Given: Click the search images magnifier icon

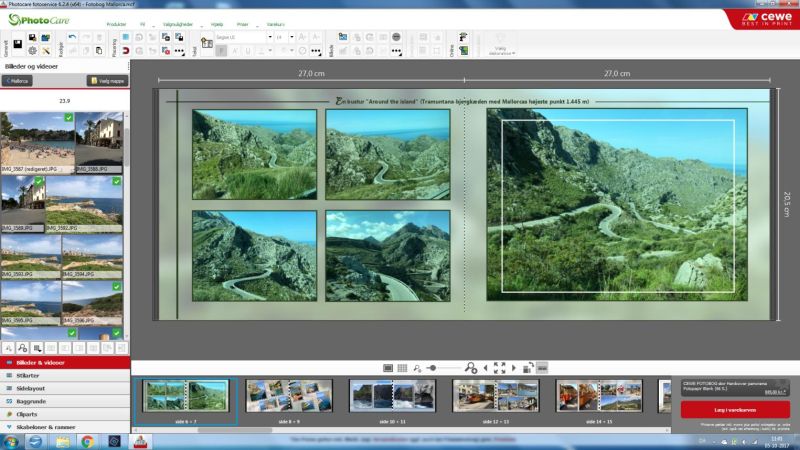Looking at the screenshot, I should [23, 347].
